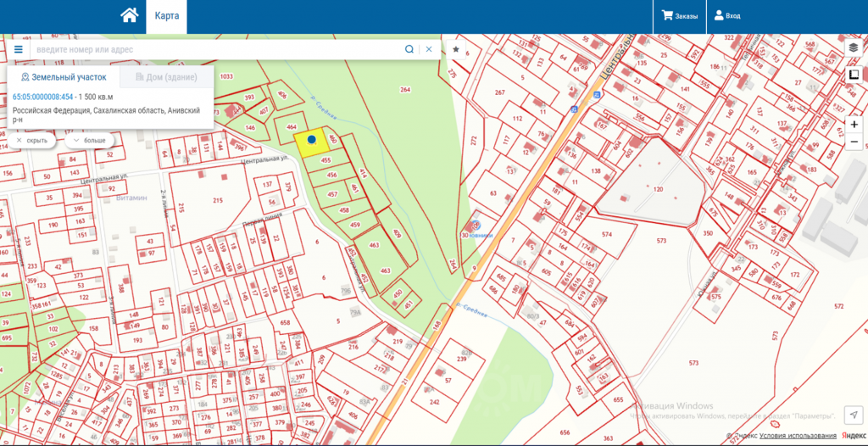Select parcel 168 along the highway
868x446 pixels.
pyautogui.click(x=437, y=326)
